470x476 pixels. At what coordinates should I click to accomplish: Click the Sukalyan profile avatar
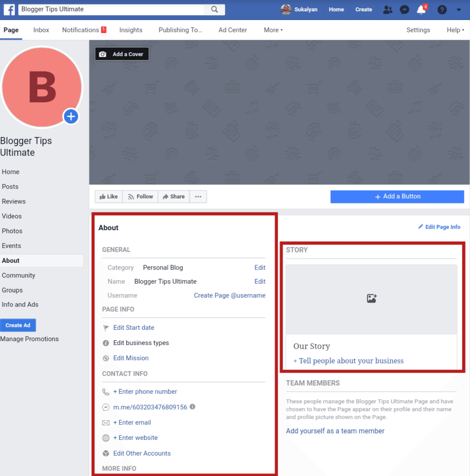point(286,10)
